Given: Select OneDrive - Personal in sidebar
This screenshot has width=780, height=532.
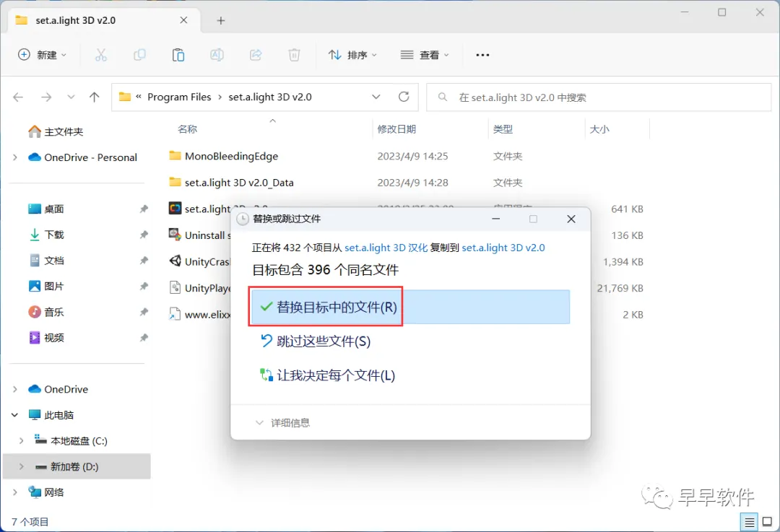Looking at the screenshot, I should 82,157.
